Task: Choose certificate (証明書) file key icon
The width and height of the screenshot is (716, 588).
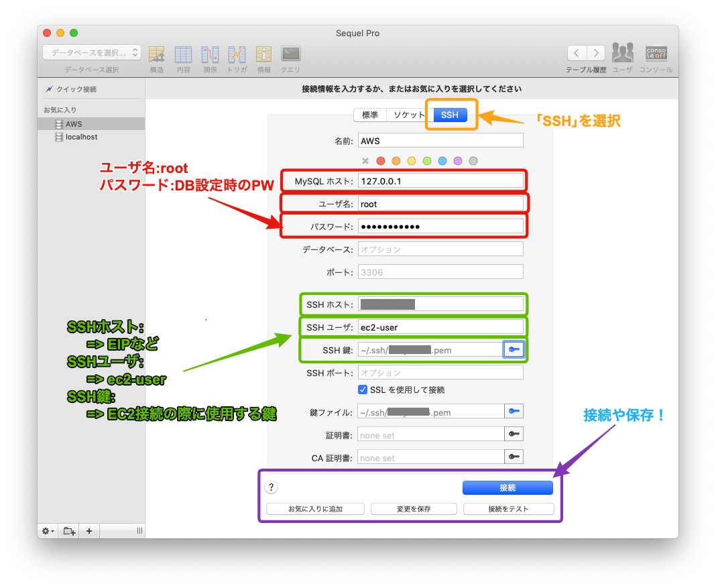Action: 514,434
